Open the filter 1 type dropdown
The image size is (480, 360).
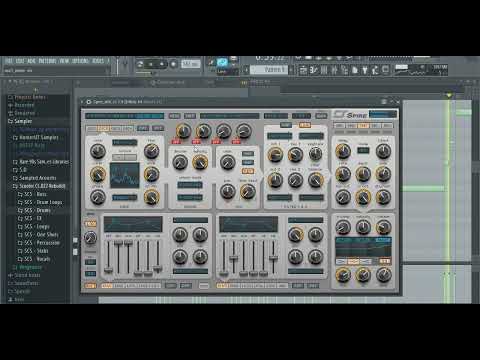[280, 136]
